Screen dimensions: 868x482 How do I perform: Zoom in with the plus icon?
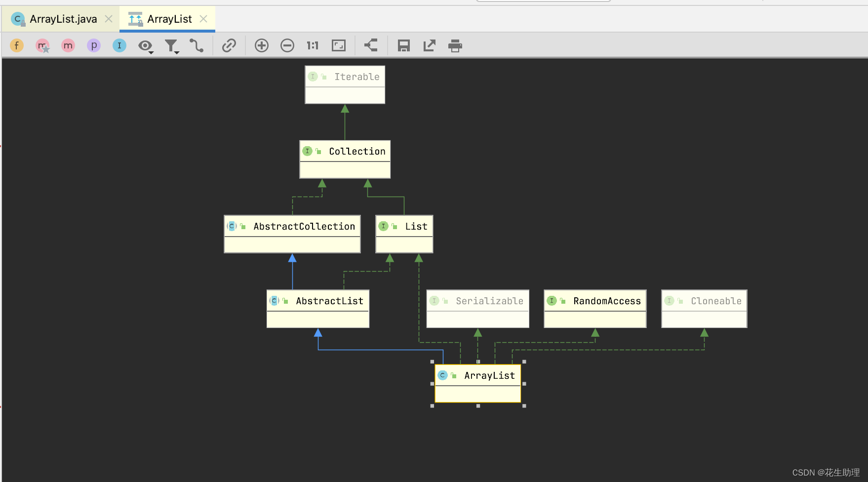click(262, 46)
